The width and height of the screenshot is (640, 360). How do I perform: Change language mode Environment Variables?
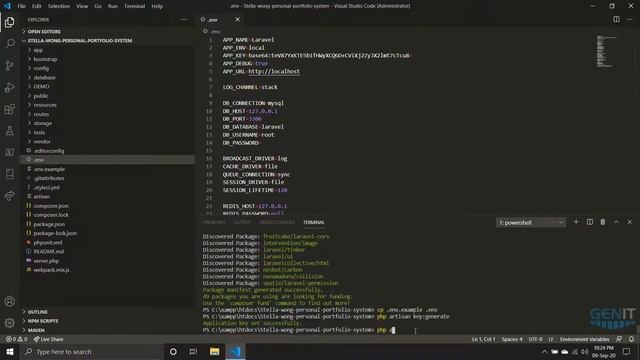click(584, 339)
